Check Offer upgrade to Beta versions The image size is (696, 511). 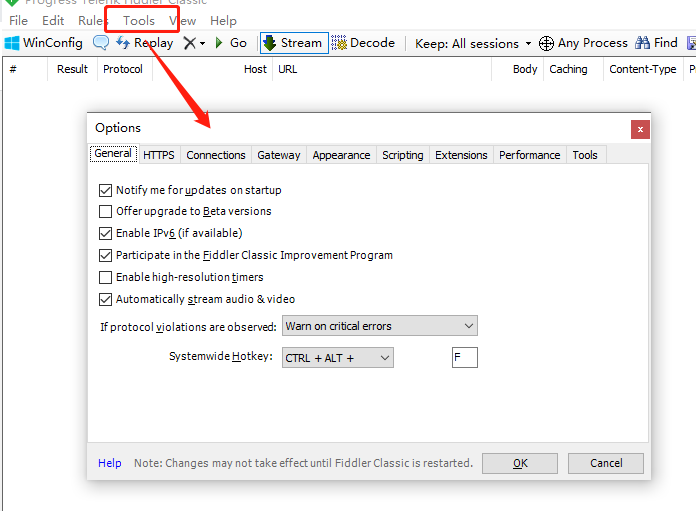coord(105,211)
